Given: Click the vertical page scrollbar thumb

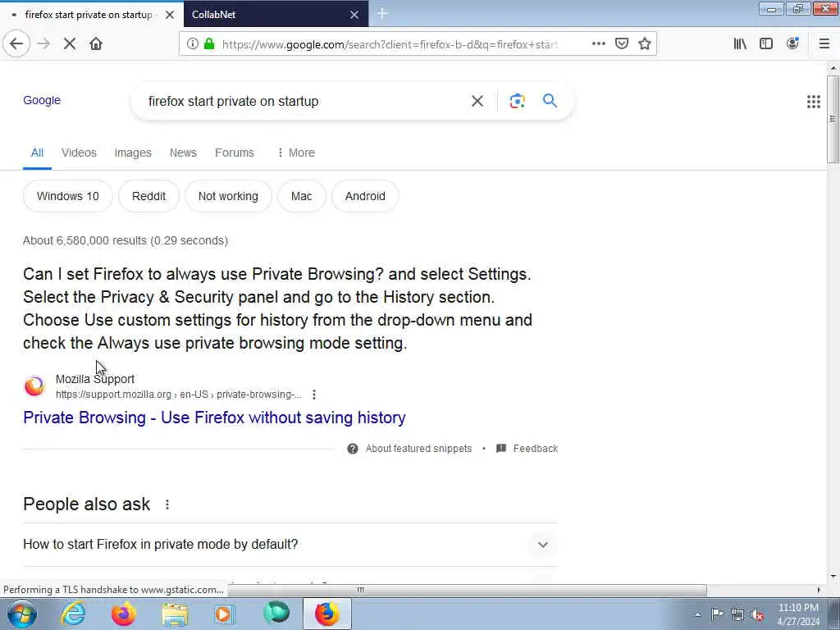Looking at the screenshot, I should click(x=833, y=119).
